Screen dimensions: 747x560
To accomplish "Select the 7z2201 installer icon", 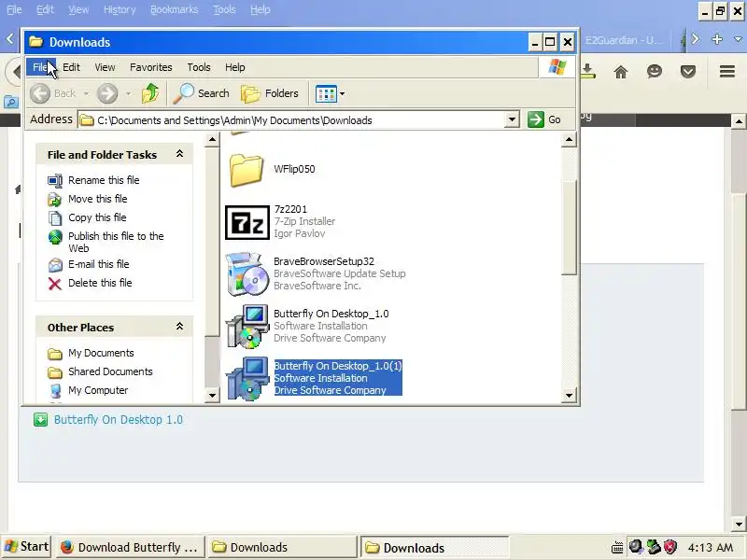I will [x=247, y=222].
